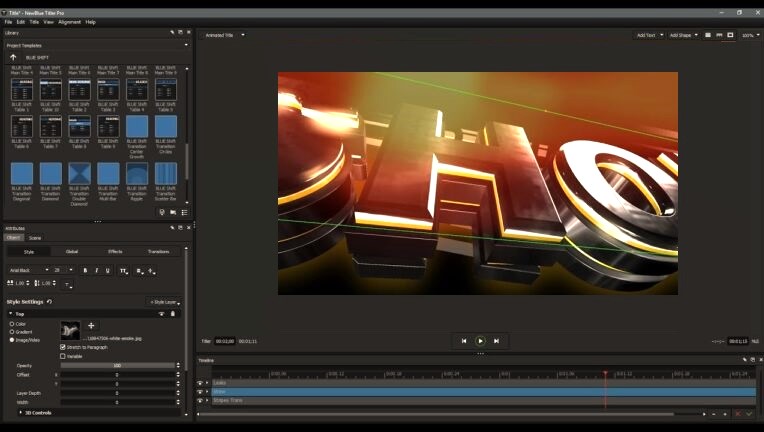Add an image file with the plus icon
The height and width of the screenshot is (432, 764).
pos(91,326)
